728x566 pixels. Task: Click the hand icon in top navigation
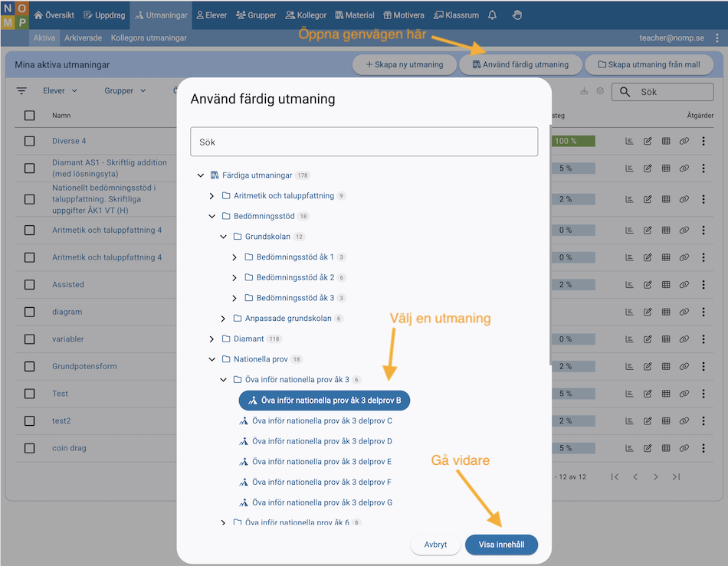click(x=516, y=15)
